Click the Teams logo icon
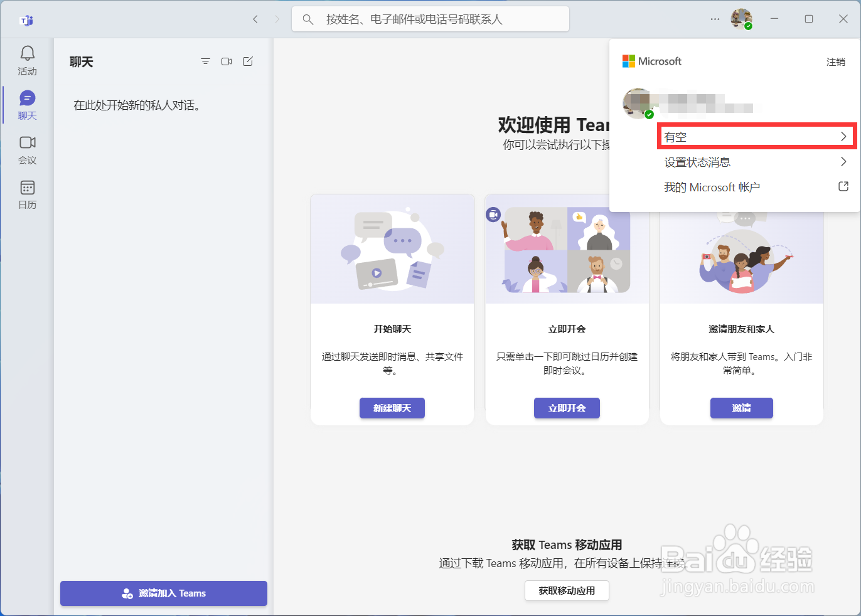Image resolution: width=861 pixels, height=616 pixels. coord(26,21)
